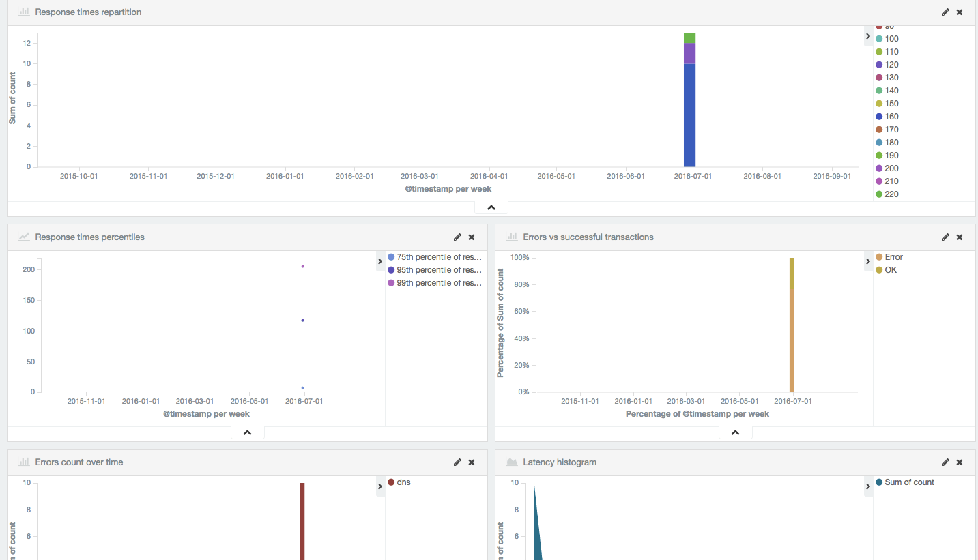Viewport: 978px width, 560px height.
Task: Select the 99th percentile legend entry
Action: point(435,283)
